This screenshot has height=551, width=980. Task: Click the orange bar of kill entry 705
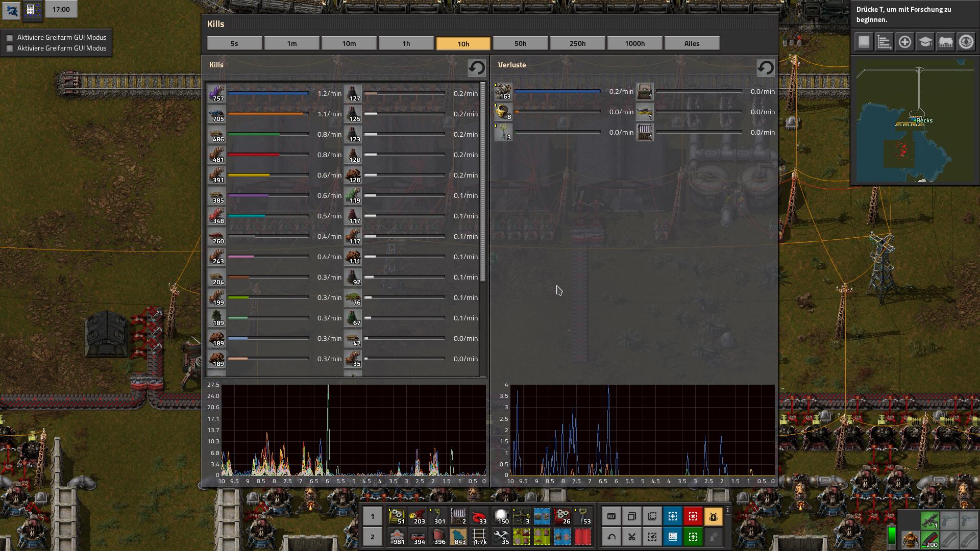point(268,114)
